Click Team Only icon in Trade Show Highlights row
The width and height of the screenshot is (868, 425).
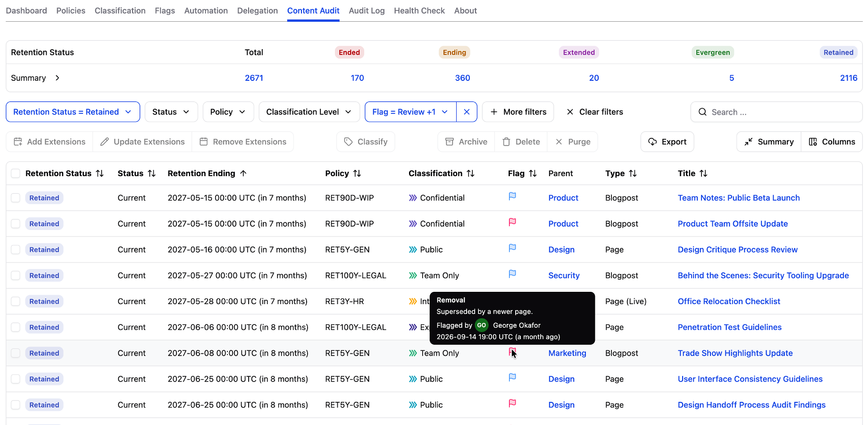click(x=413, y=353)
